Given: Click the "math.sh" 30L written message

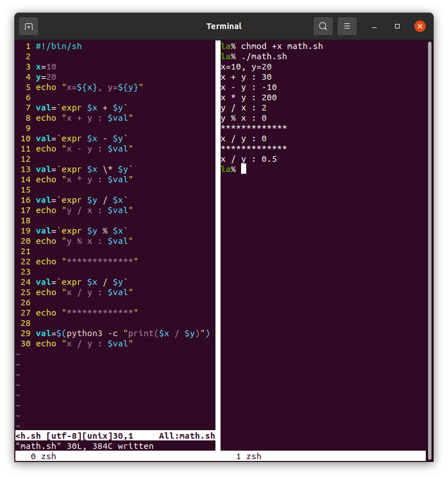Looking at the screenshot, I should click(84, 446).
